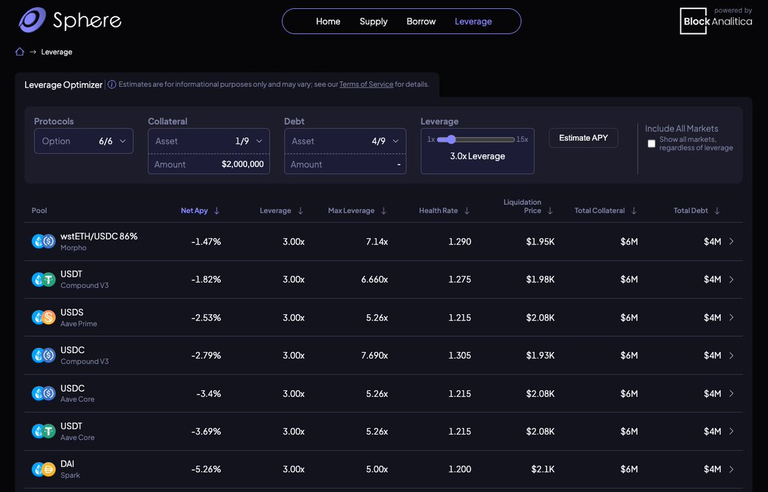768x492 pixels.
Task: Click the Estimate APY button
Action: (583, 138)
